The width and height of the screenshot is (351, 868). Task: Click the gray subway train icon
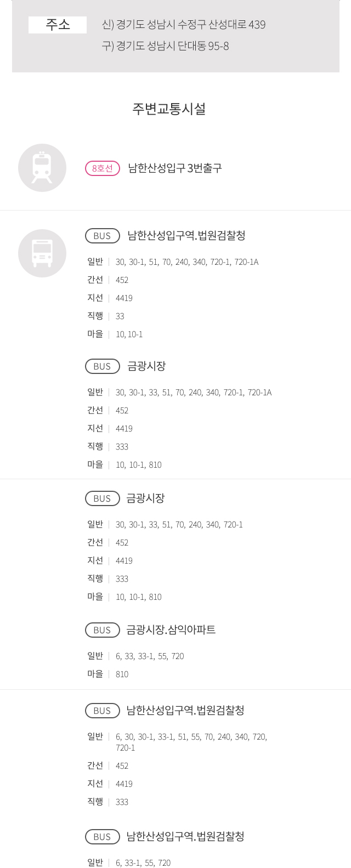[42, 168]
